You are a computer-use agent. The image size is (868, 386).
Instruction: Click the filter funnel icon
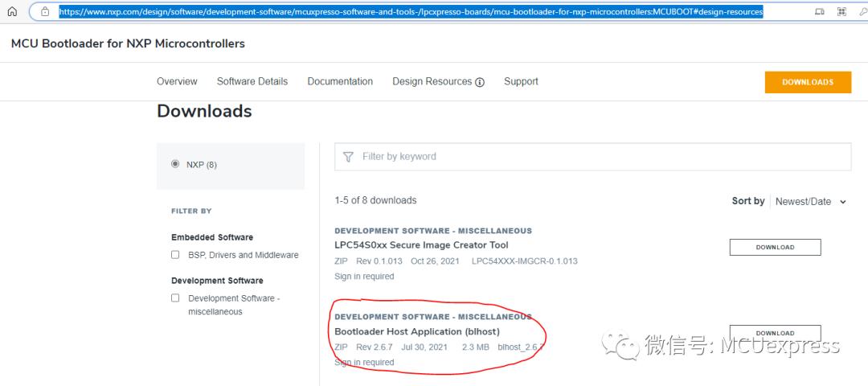pos(348,157)
